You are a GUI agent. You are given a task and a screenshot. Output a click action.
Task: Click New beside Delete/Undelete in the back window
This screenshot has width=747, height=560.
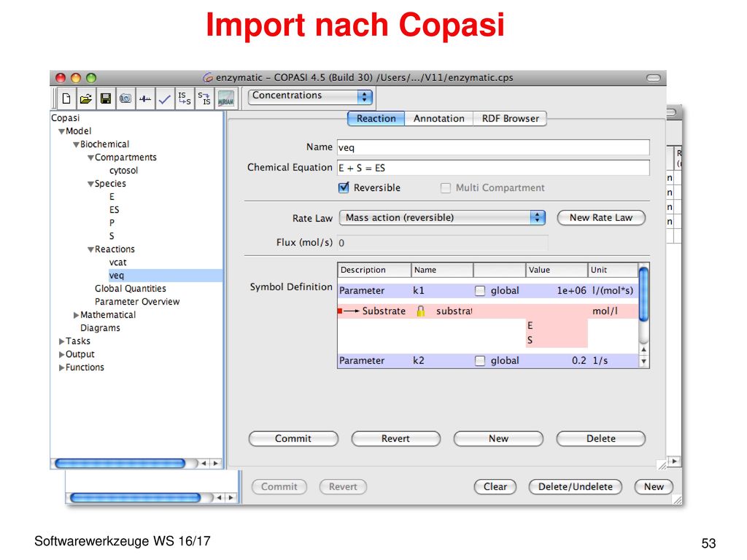click(x=654, y=486)
